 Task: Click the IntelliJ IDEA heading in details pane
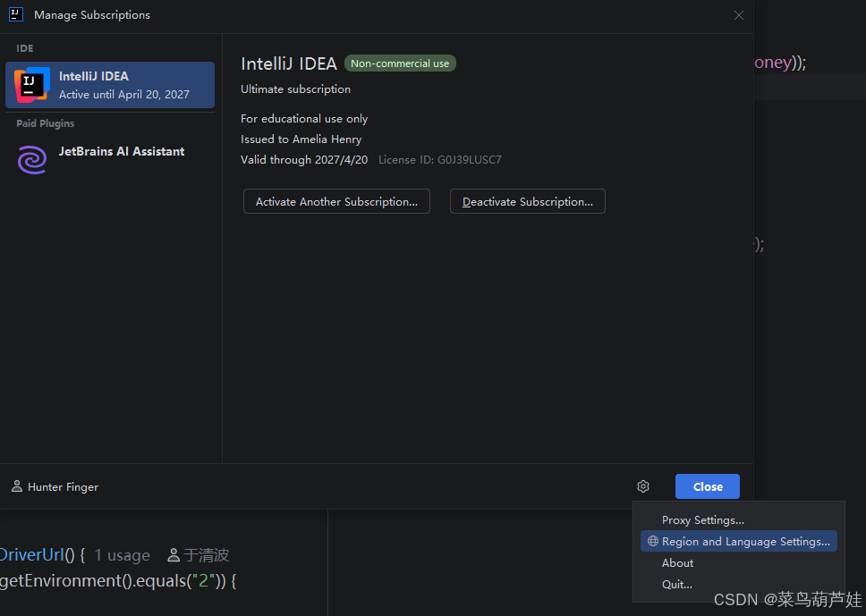point(289,63)
